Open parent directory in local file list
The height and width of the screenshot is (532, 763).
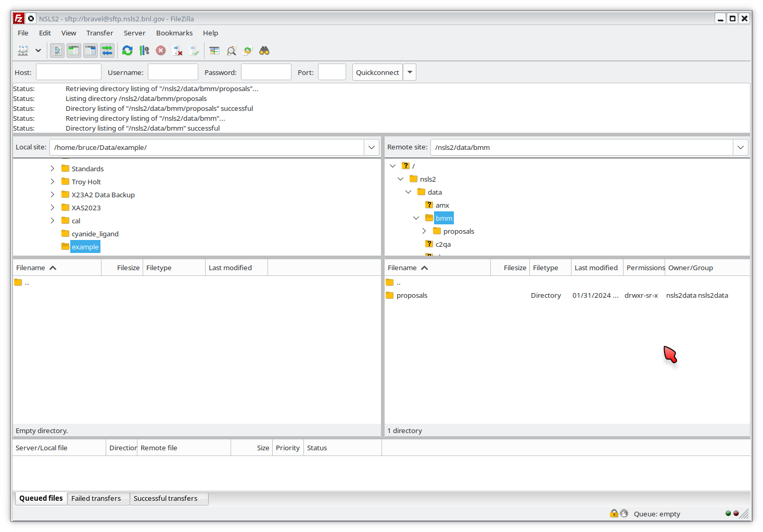[197, 282]
